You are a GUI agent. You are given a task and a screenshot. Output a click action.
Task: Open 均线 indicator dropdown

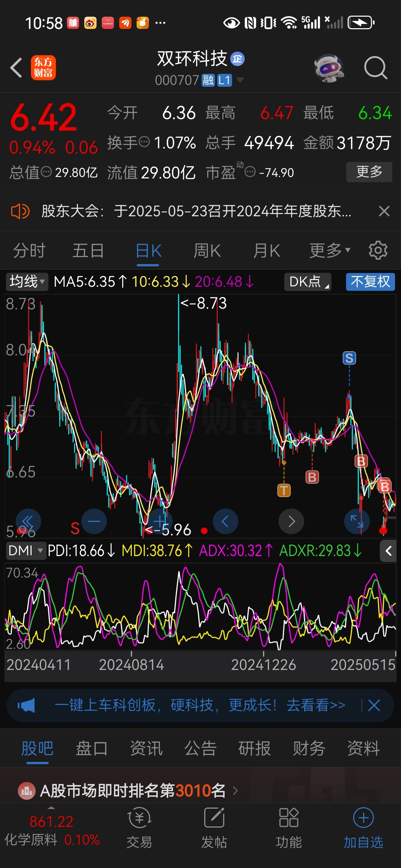[27, 282]
